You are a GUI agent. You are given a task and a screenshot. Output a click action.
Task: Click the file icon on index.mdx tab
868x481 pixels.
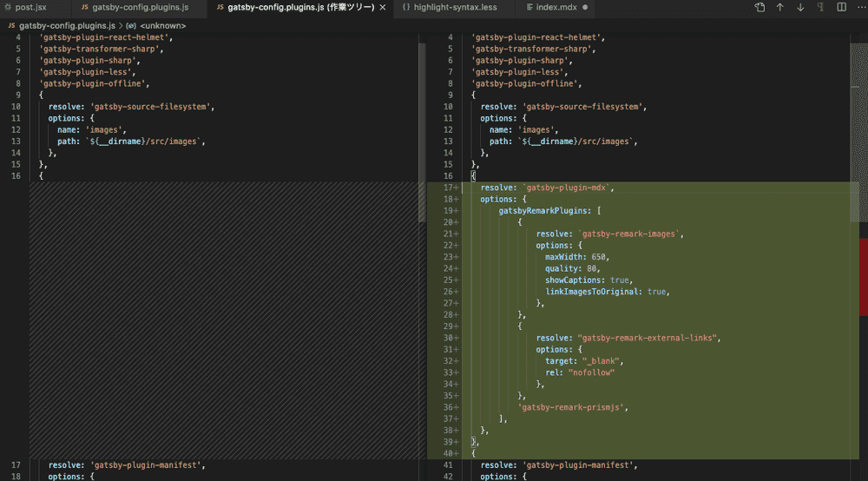[x=529, y=7]
